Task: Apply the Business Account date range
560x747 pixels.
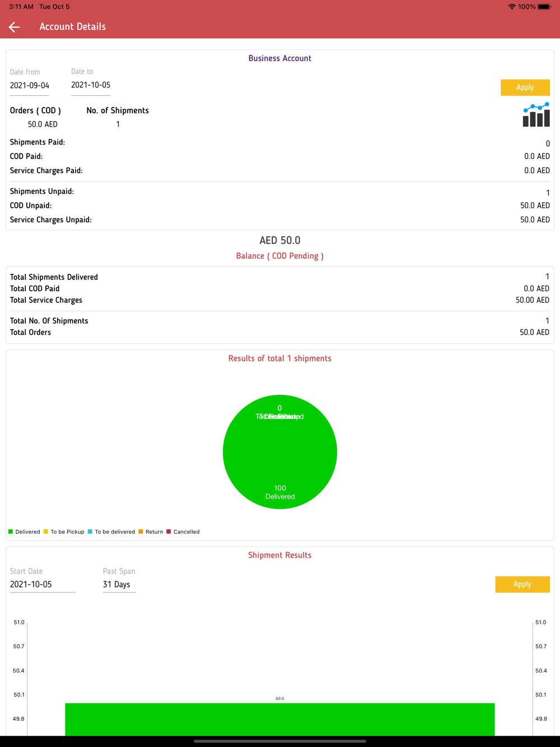Action: [525, 87]
